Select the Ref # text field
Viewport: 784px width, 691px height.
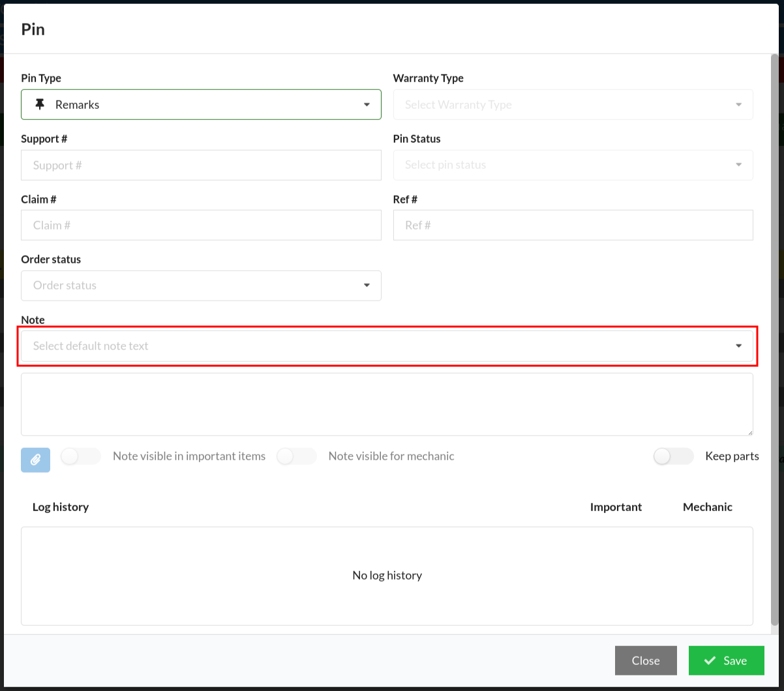[x=573, y=226]
